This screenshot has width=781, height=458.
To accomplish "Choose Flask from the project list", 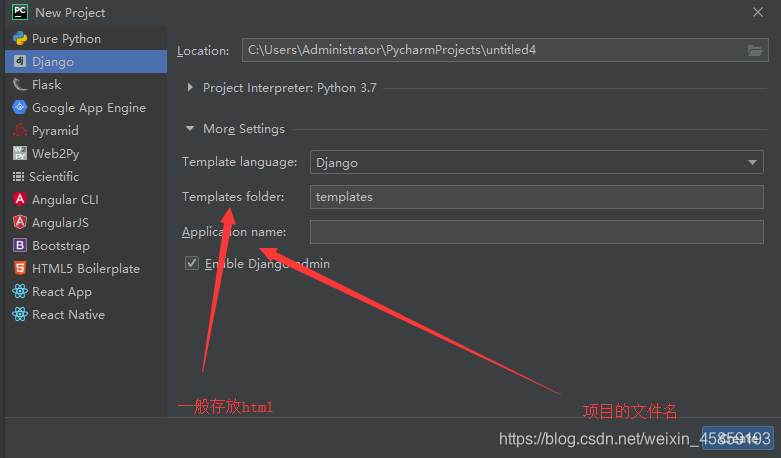I will point(86,85).
